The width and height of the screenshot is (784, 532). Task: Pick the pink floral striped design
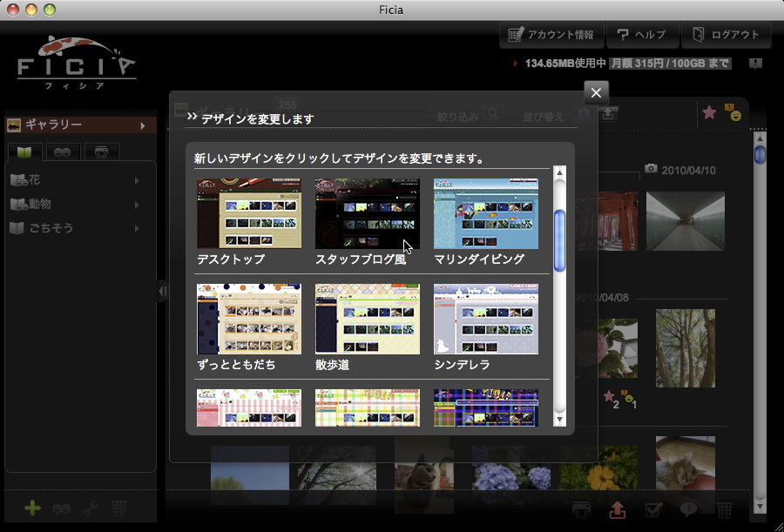[x=249, y=408]
